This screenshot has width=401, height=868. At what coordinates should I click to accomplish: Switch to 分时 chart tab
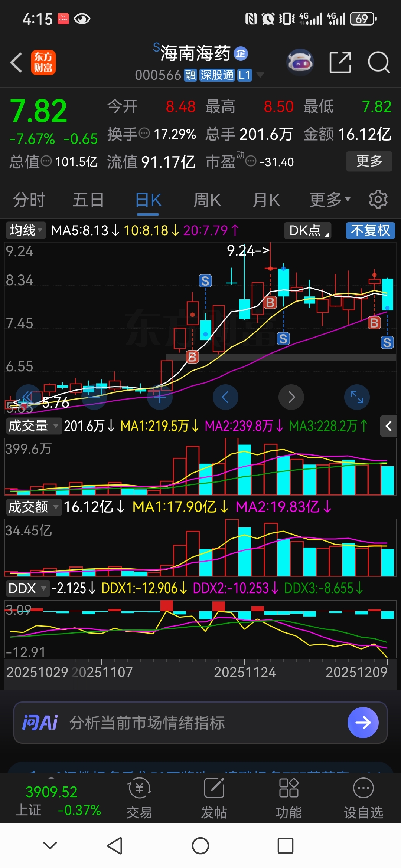29,200
